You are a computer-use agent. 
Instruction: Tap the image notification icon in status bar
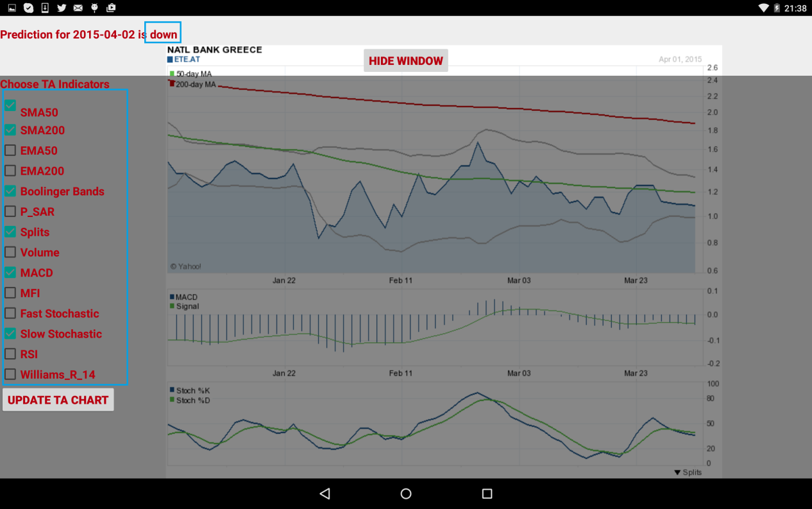point(12,8)
